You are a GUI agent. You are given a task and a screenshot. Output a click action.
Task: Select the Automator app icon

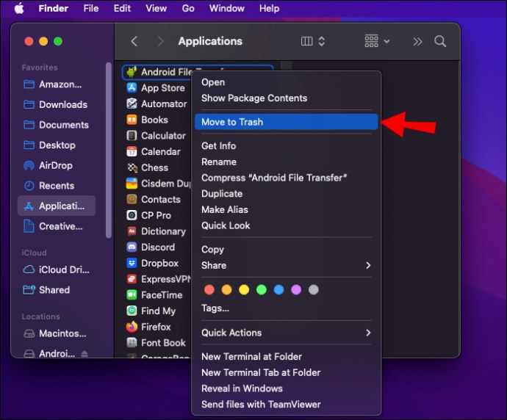(x=132, y=104)
